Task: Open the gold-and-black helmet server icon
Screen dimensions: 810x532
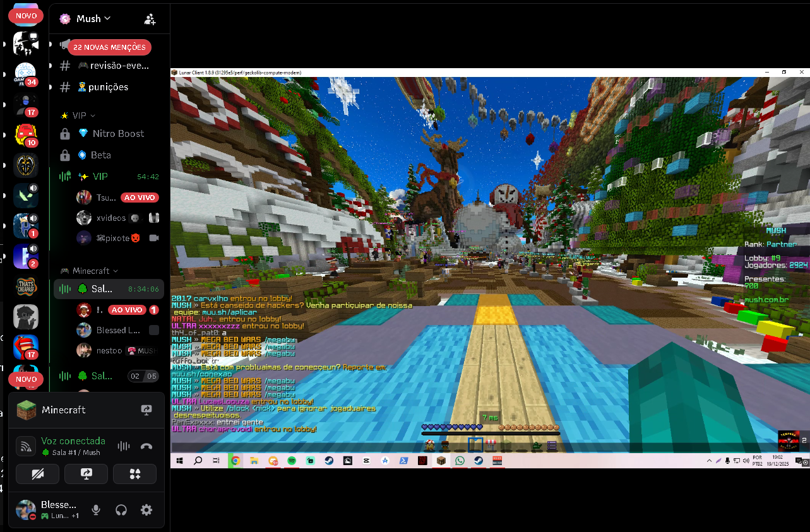Action: coord(26,165)
